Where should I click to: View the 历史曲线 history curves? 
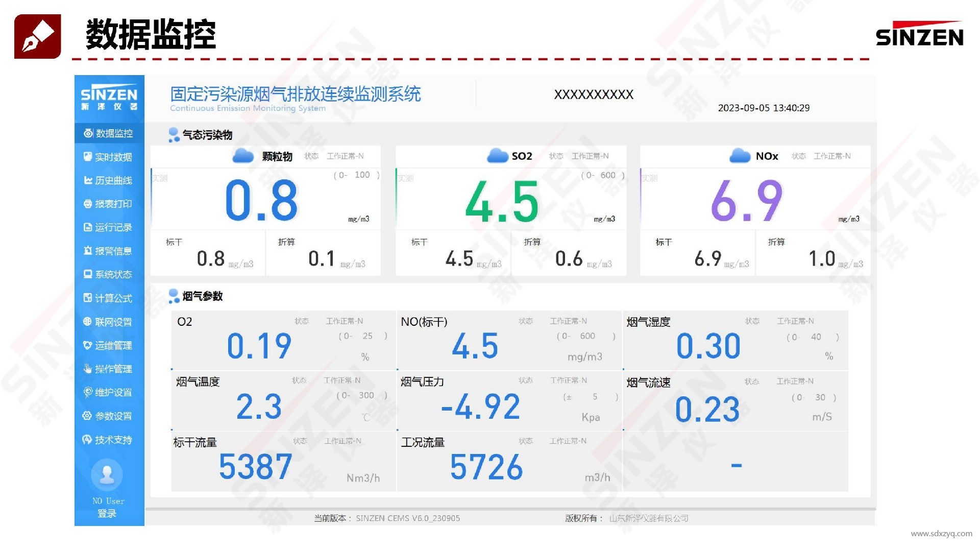coord(109,180)
